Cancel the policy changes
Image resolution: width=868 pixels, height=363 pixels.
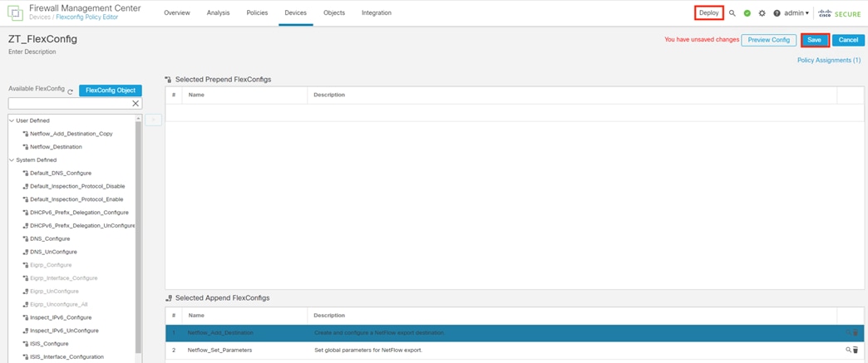click(848, 40)
